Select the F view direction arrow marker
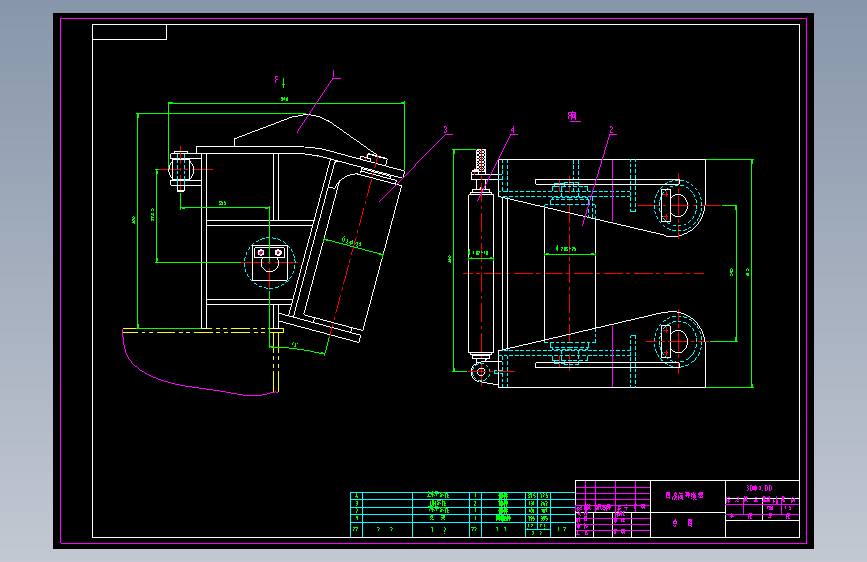The width and height of the screenshot is (867, 562). 280,81
